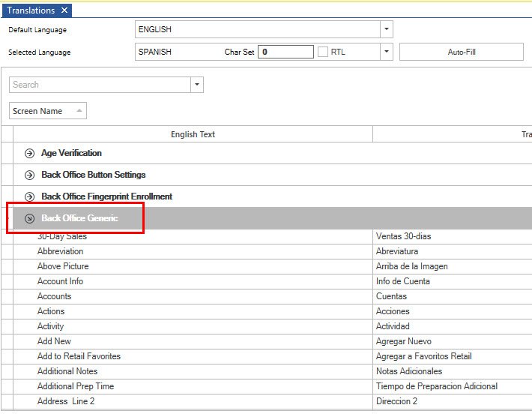Click the 'Notas Adicionales' translation cell
Image resolution: width=532 pixels, height=417 pixels.
click(x=408, y=371)
